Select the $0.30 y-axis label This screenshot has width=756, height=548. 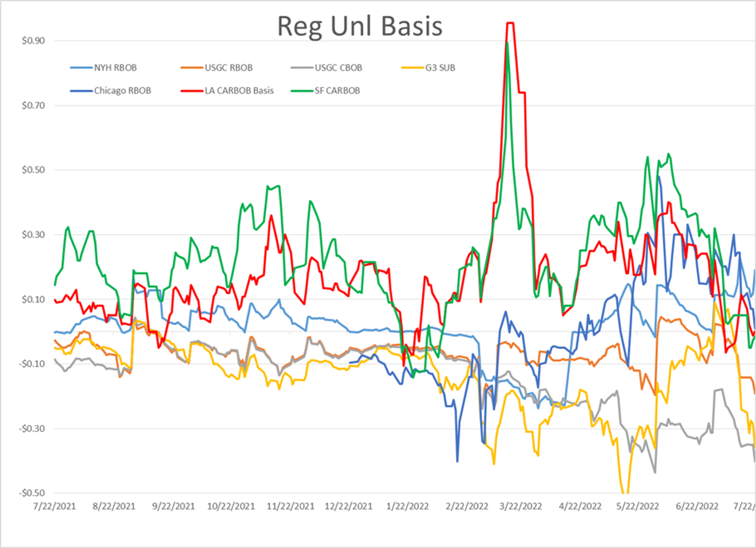[x=33, y=235]
